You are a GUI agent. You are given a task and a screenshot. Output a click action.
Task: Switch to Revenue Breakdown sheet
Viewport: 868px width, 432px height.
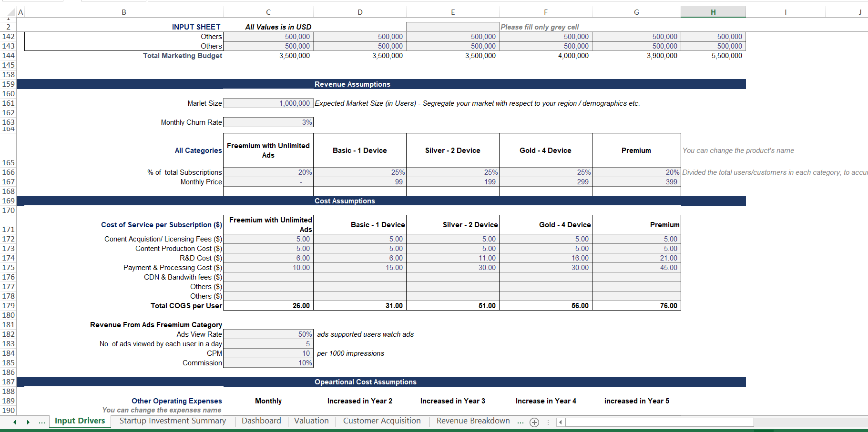(473, 421)
